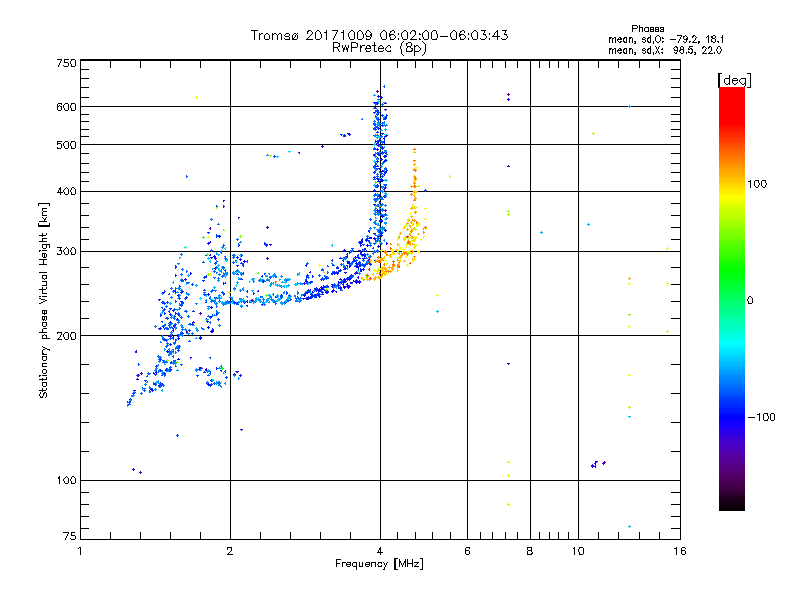This screenshot has width=800, height=600.
Task: Click the y-axis tick label '750'
Action: pyautogui.click(x=66, y=63)
